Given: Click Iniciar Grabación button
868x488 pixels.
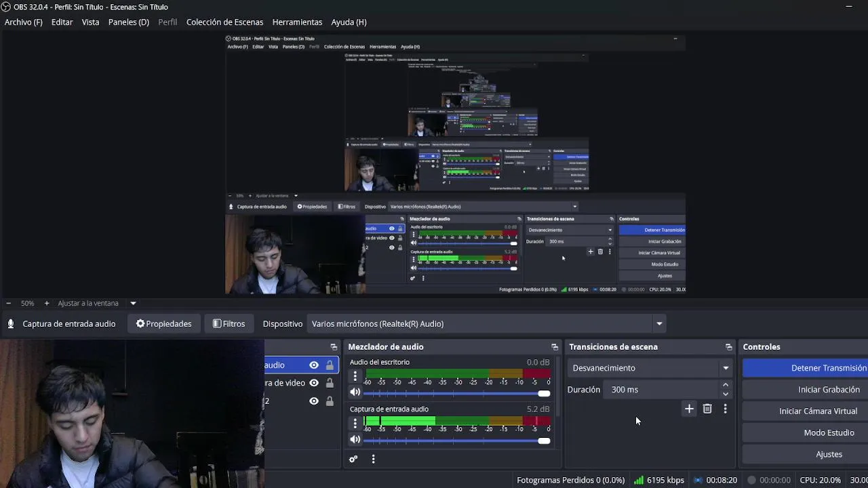Looking at the screenshot, I should pyautogui.click(x=806, y=390).
